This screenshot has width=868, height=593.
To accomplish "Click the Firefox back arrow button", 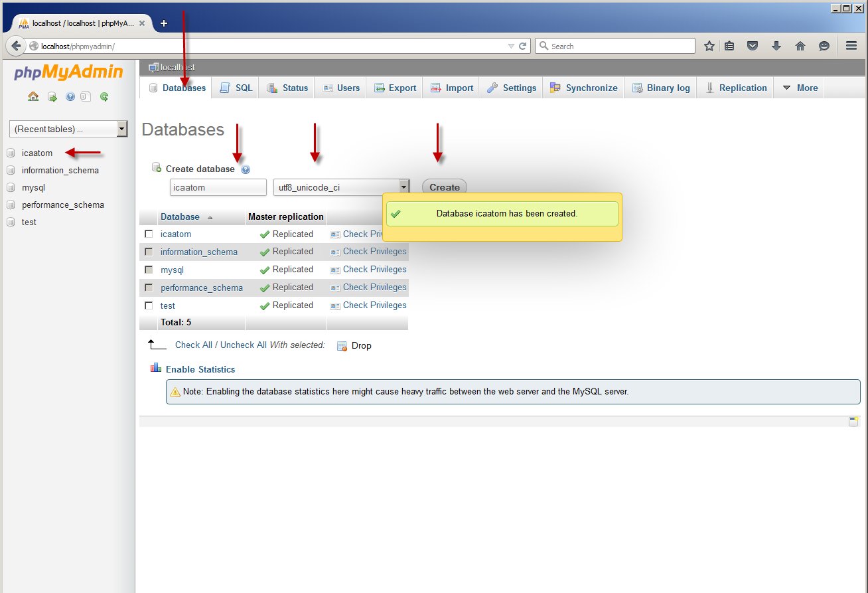I will (16, 46).
